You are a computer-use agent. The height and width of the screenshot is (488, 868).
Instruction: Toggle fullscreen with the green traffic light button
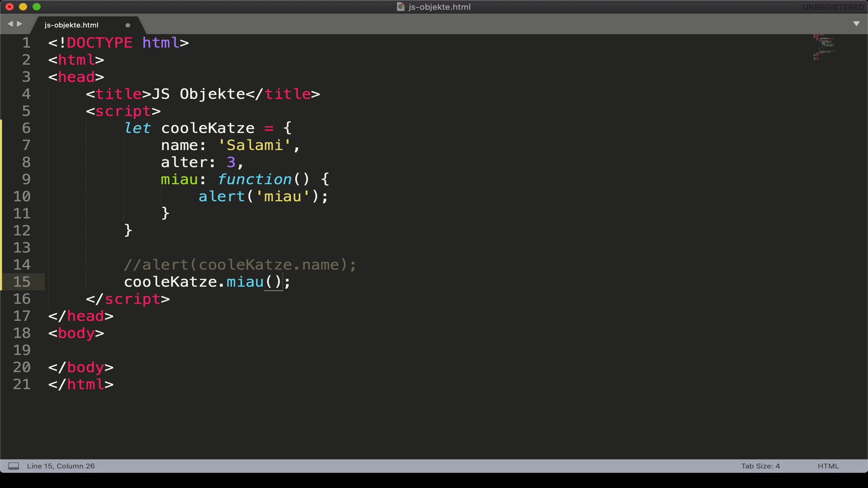pyautogui.click(x=37, y=7)
